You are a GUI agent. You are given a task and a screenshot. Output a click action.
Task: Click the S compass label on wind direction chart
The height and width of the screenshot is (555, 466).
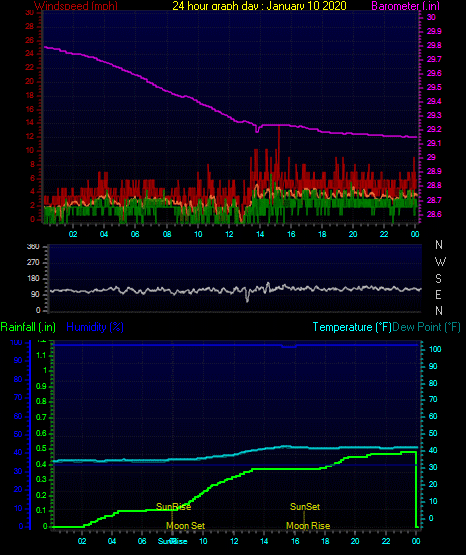pos(438,279)
